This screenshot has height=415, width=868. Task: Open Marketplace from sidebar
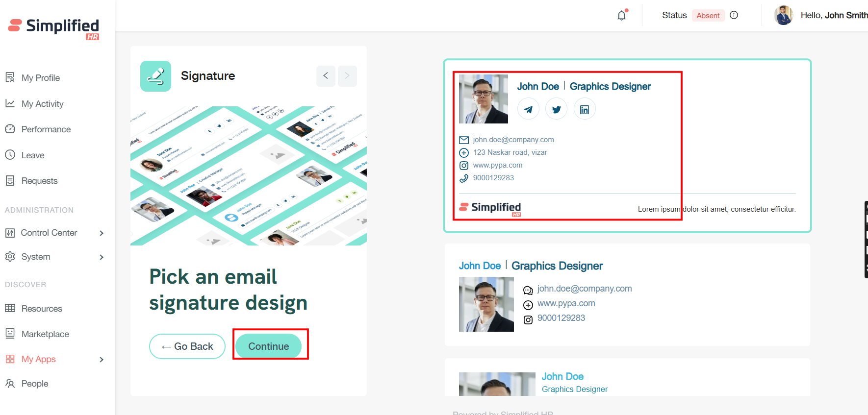(45, 334)
